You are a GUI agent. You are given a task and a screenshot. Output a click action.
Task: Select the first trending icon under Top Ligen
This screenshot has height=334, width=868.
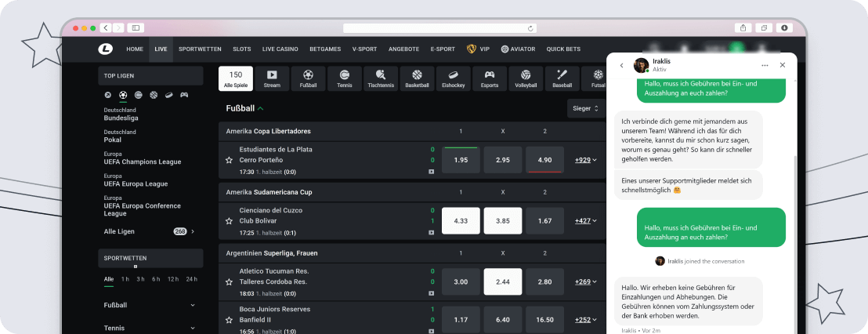[107, 95]
